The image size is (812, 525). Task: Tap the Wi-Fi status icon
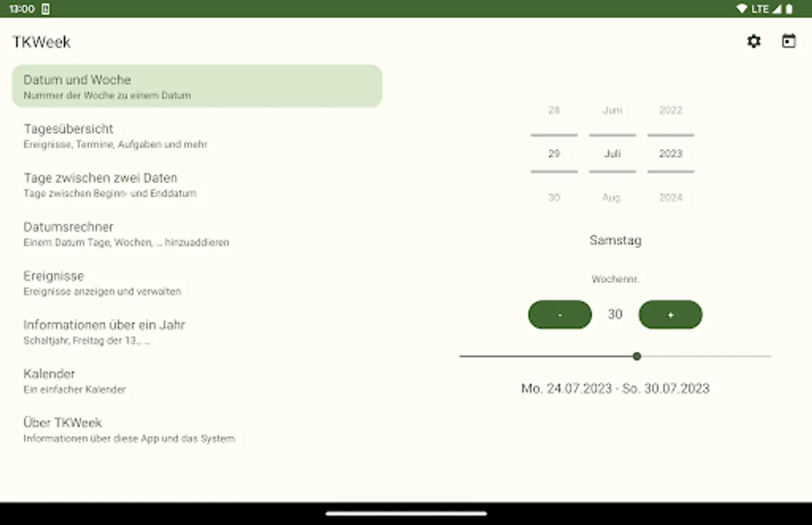[742, 9]
